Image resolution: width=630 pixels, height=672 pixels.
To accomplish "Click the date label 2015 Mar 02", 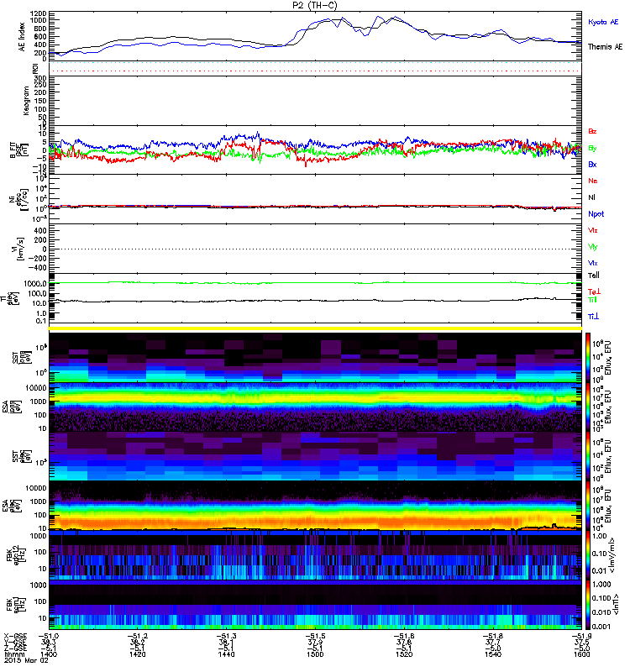I will (26, 660).
